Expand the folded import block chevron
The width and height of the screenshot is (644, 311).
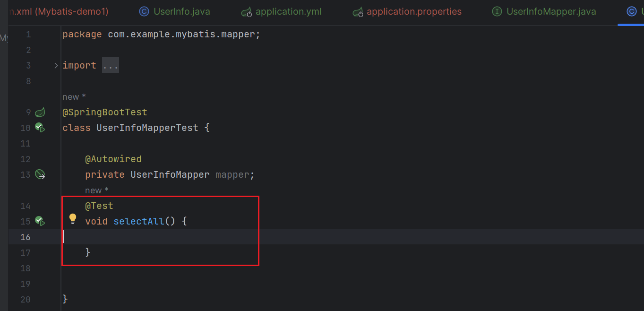click(56, 66)
